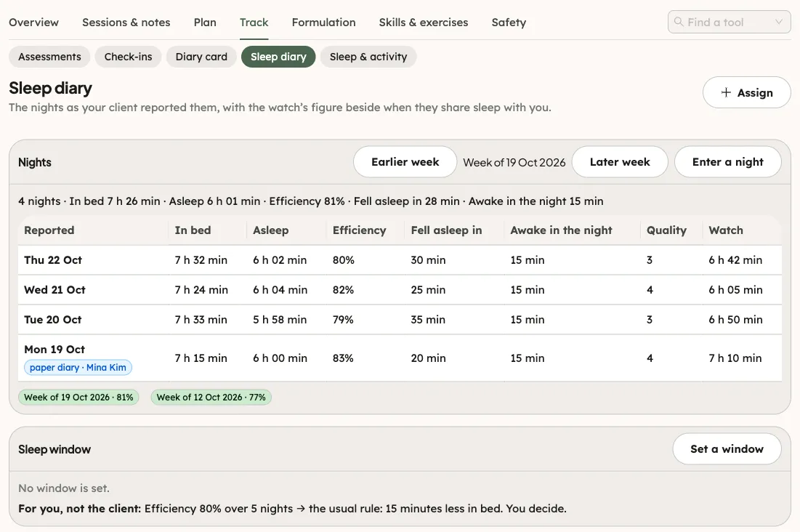Click the Later week button
The image size is (800, 532).
point(620,162)
